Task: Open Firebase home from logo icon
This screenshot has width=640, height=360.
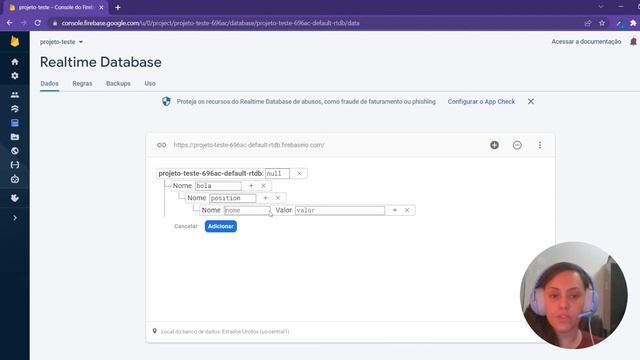Action: coord(15,41)
